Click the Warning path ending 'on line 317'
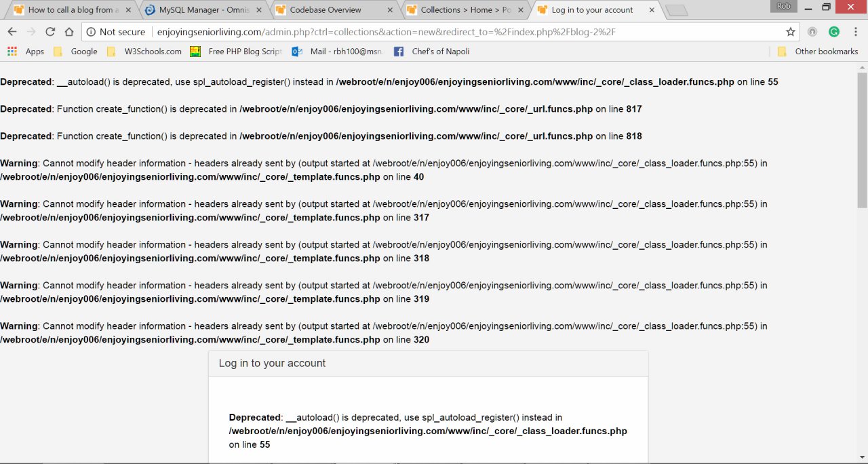 (x=215, y=218)
